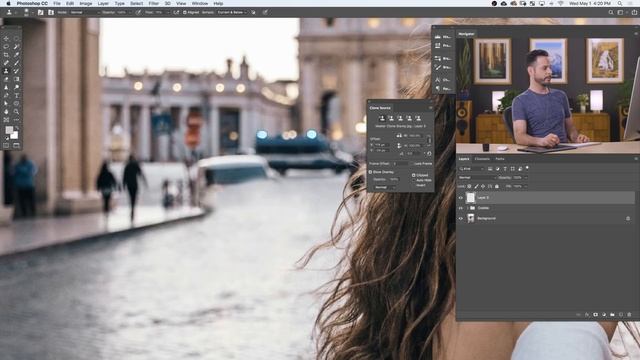Open Spotlight search in menu bar

(x=620, y=3)
